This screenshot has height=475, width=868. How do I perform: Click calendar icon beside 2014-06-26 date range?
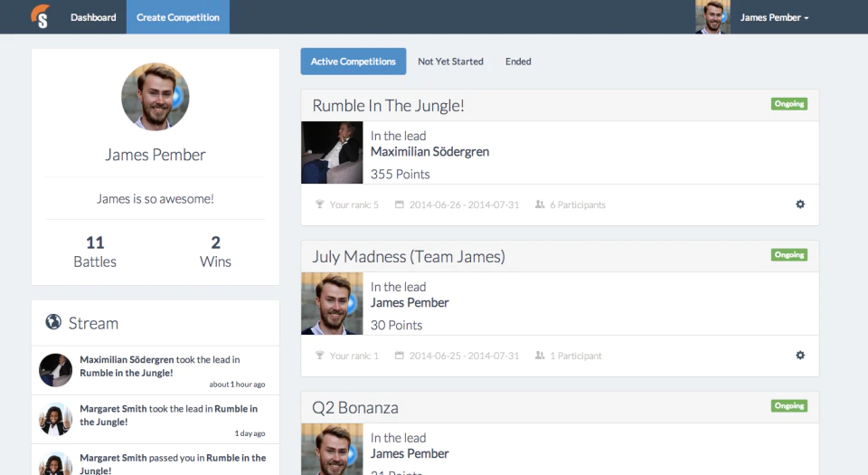click(x=399, y=204)
